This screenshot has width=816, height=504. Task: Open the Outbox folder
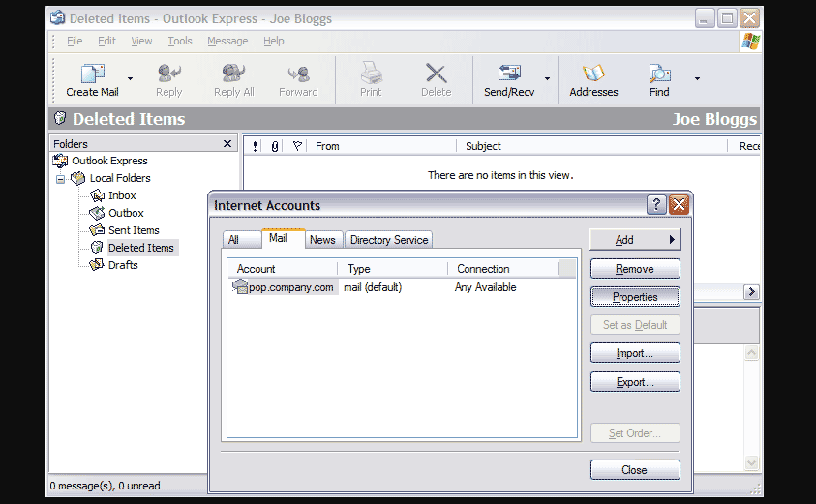(x=126, y=213)
